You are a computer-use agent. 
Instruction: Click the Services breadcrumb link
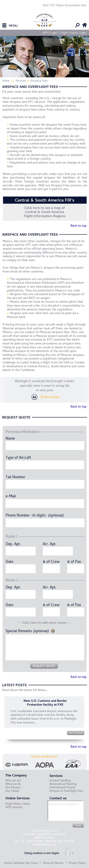click(x=20, y=81)
